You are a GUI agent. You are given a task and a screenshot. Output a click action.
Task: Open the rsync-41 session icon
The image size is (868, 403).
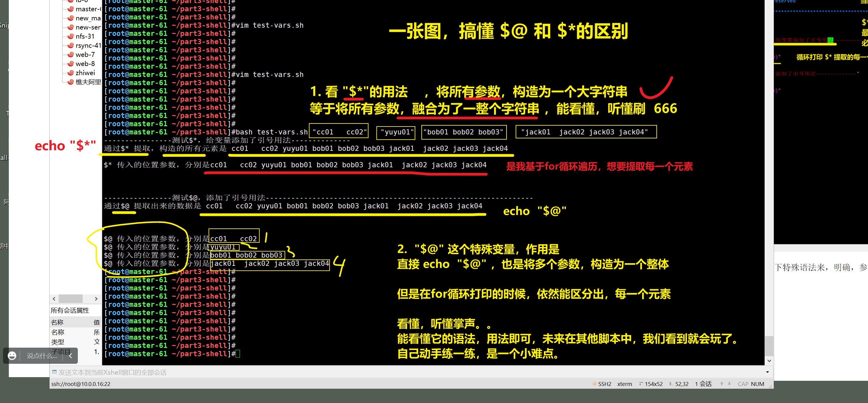(x=71, y=46)
